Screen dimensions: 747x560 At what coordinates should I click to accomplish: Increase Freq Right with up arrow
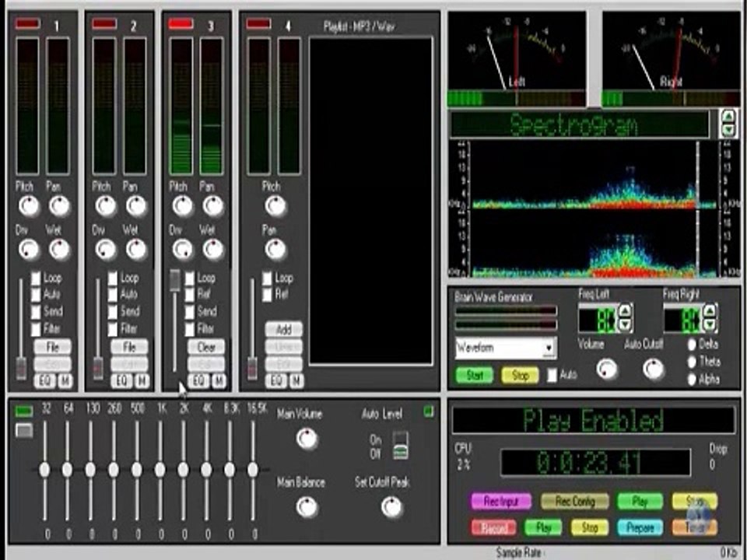710,311
